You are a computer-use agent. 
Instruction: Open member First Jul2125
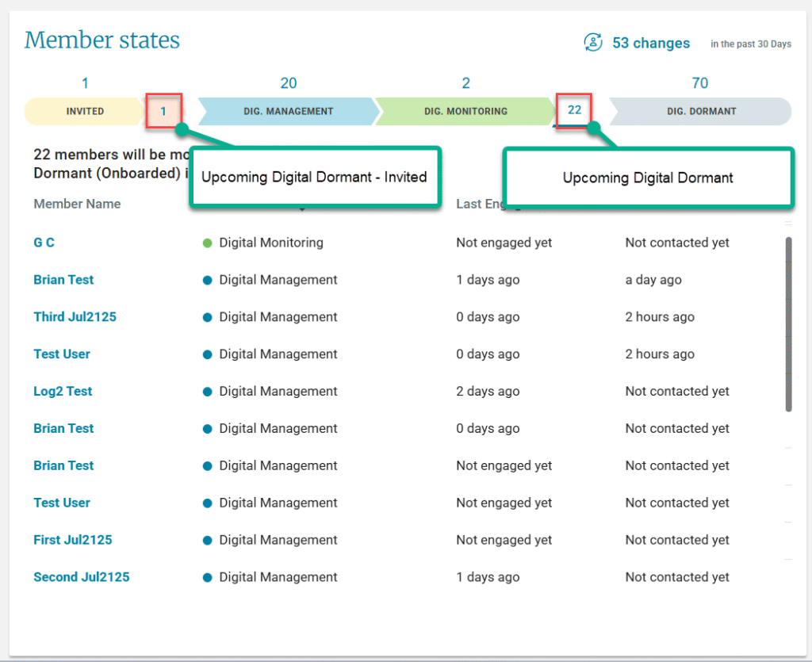coord(73,540)
